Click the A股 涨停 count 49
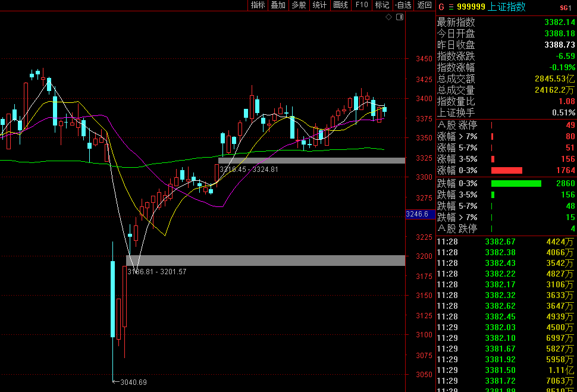Viewport: 577px width, 392px height. coord(570,125)
